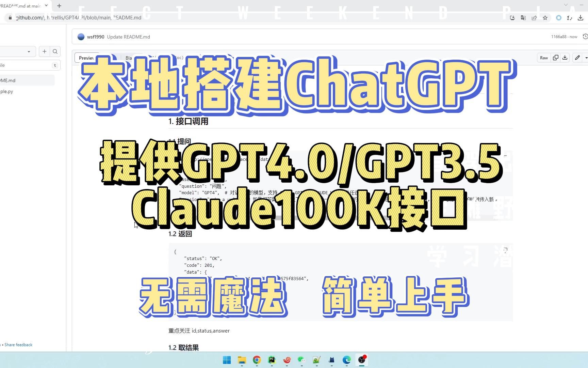This screenshot has width=588, height=368.
Task: Select the '重点关注 id,status,answer' line
Action: click(x=199, y=331)
